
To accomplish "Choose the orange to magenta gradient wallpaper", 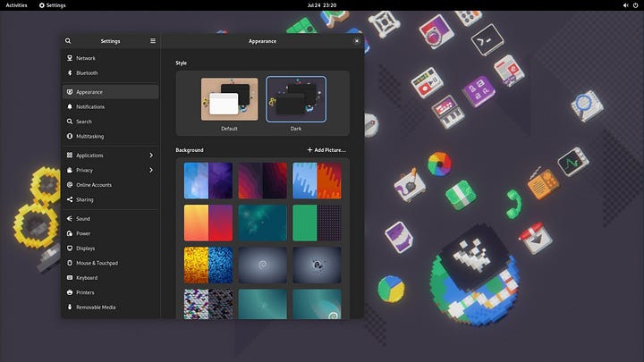I will (208, 223).
